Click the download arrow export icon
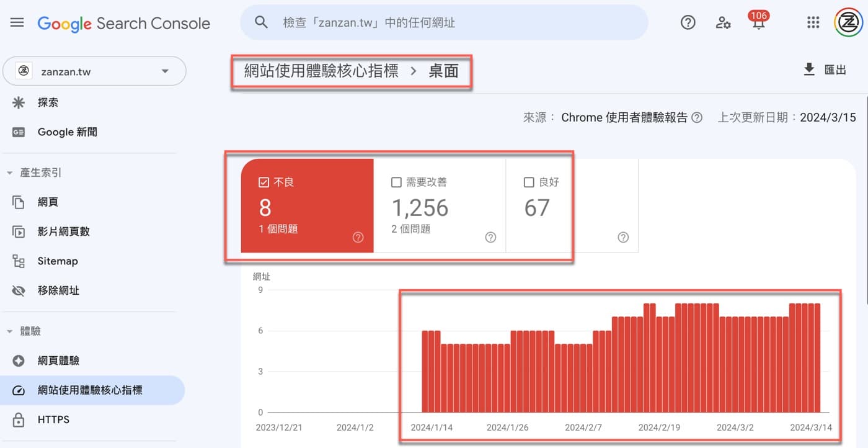868x448 pixels. coord(809,69)
